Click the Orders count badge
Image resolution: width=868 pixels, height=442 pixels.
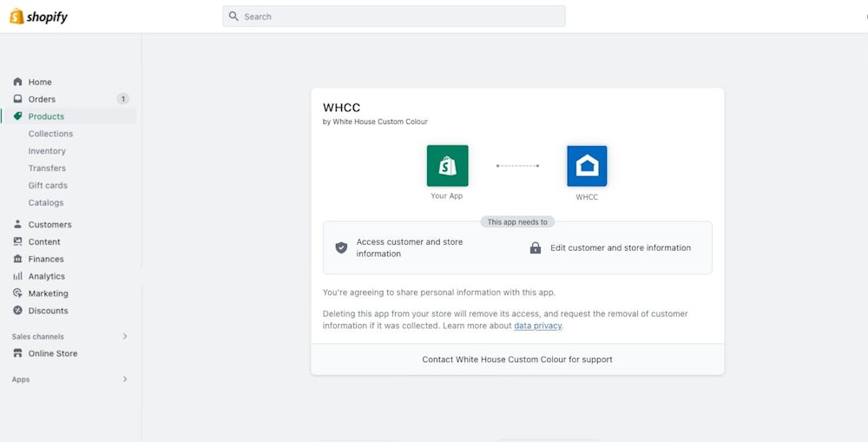pos(122,99)
